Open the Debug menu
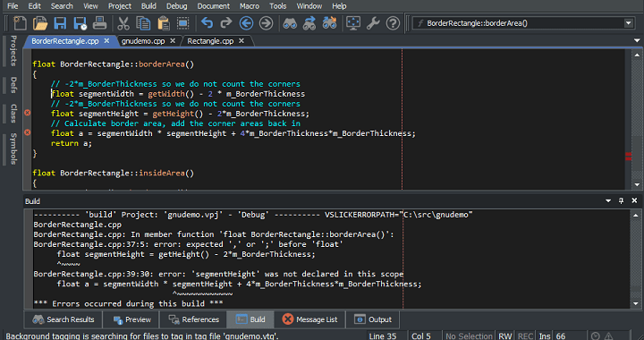The width and height of the screenshot is (644, 340). pos(177,6)
